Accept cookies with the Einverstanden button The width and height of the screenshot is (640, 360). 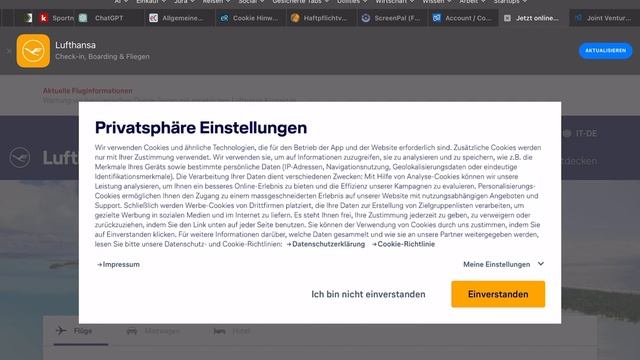pos(498,294)
